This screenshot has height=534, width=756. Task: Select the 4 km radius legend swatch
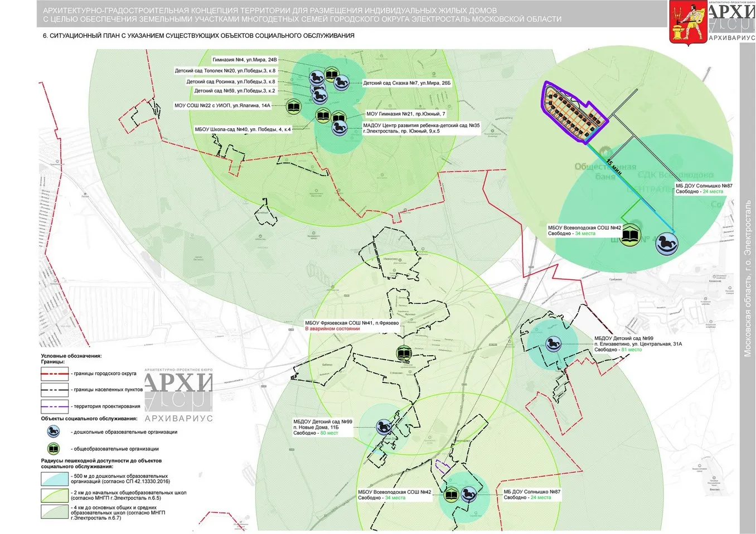55,512
